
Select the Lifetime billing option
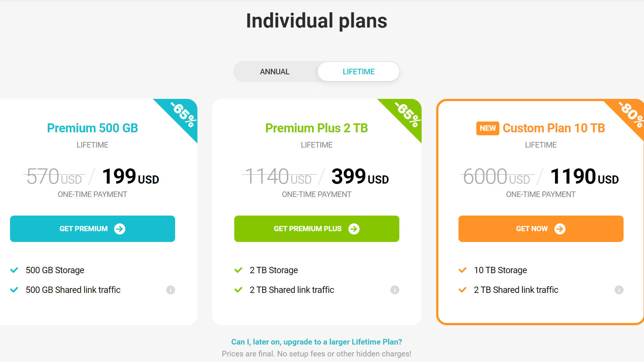point(358,72)
